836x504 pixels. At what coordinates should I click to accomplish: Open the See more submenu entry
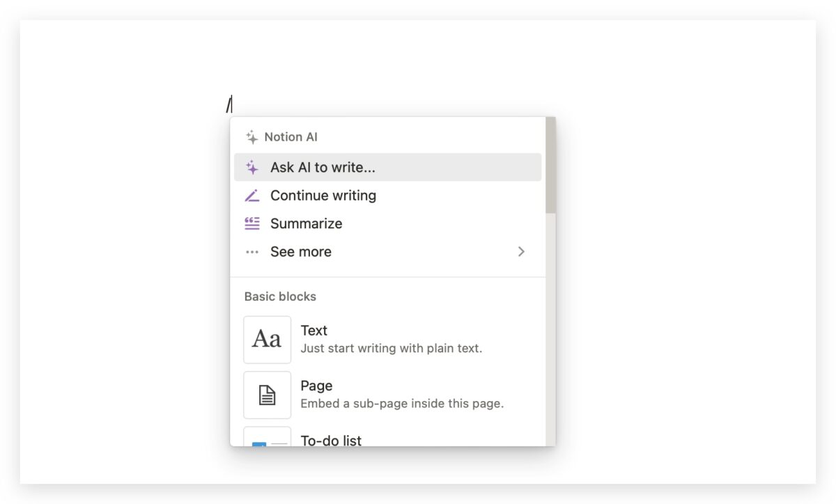point(387,252)
